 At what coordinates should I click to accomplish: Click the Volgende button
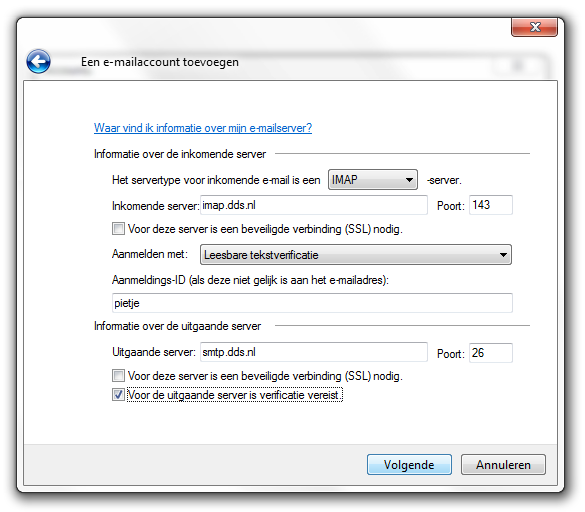pos(409,465)
